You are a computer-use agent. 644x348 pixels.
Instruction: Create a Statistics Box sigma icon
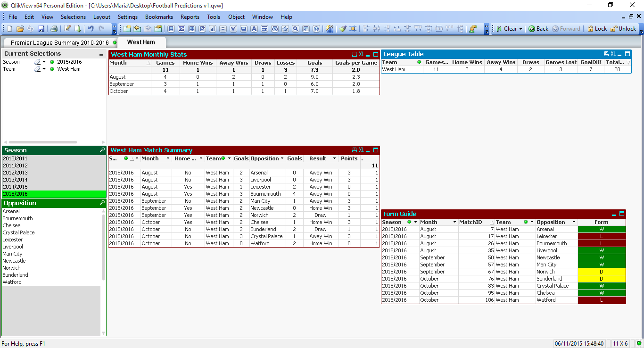tap(182, 29)
